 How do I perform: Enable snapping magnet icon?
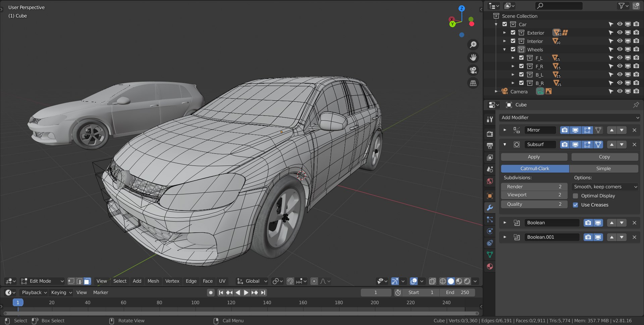(290, 281)
